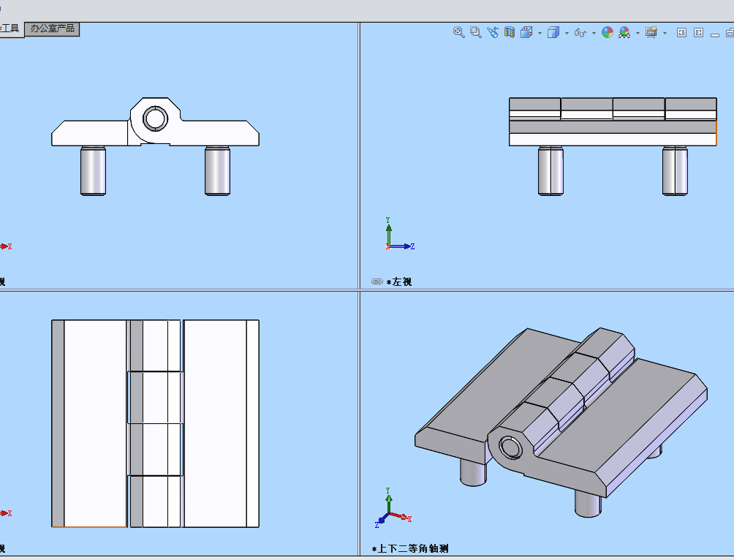Activate the Zoom to Area tool
The width and height of the screenshot is (734, 560).
[x=474, y=33]
